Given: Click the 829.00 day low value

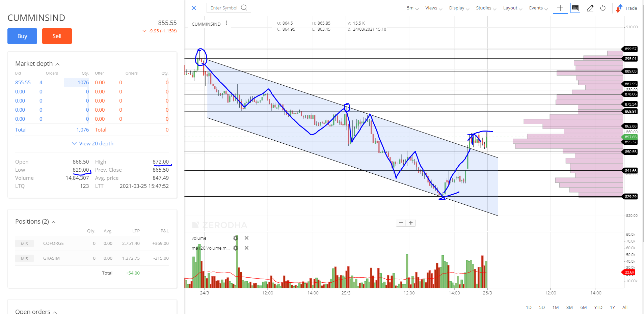Looking at the screenshot, I should coord(81,170).
